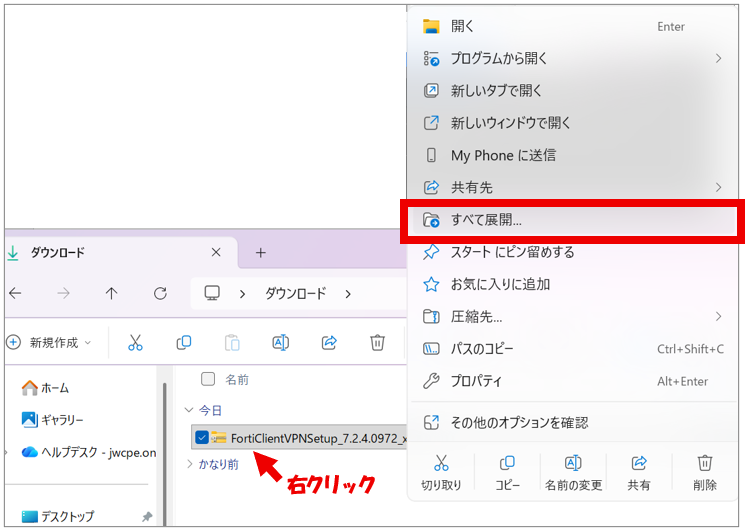Click the wrench icon beside プロパティ

(431, 381)
